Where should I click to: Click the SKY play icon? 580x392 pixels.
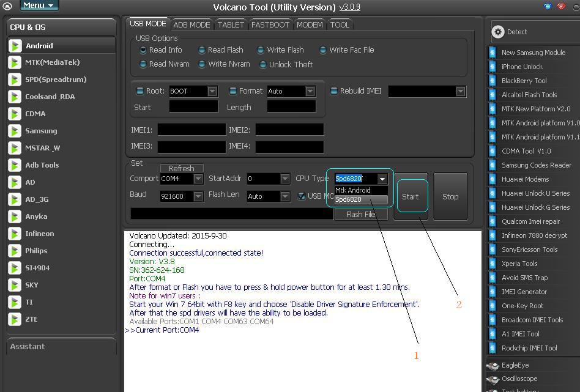(15, 285)
